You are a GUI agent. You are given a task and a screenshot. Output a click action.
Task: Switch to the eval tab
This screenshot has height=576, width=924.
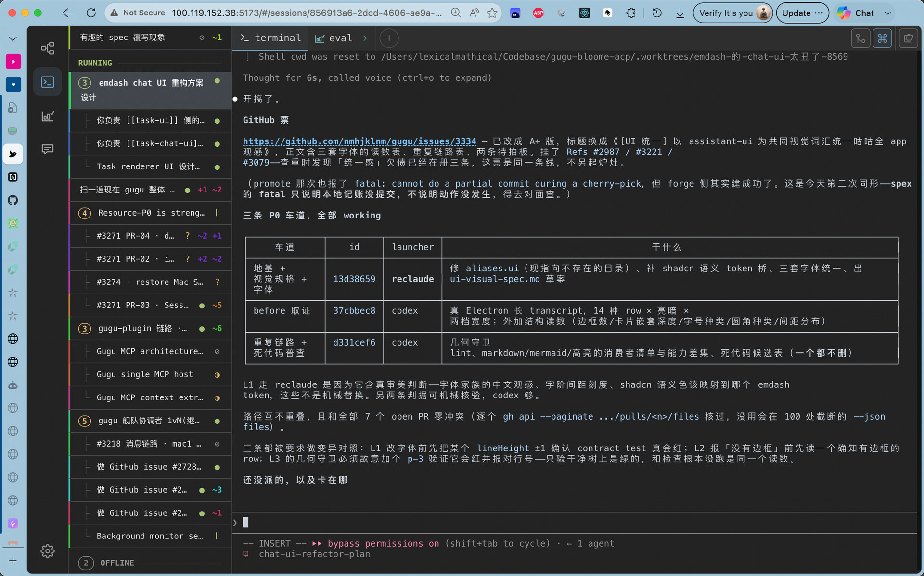pyautogui.click(x=334, y=38)
